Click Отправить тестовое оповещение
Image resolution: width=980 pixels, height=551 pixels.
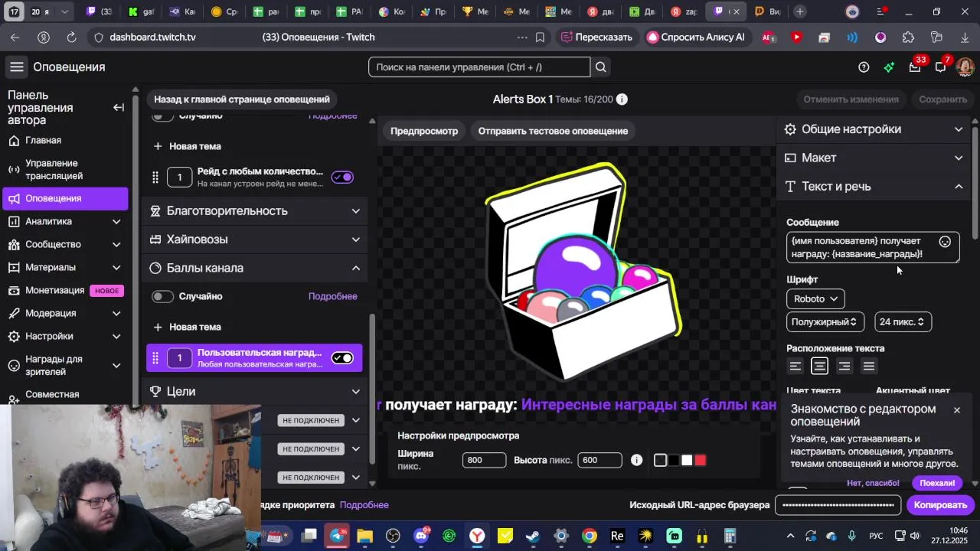pos(553,131)
